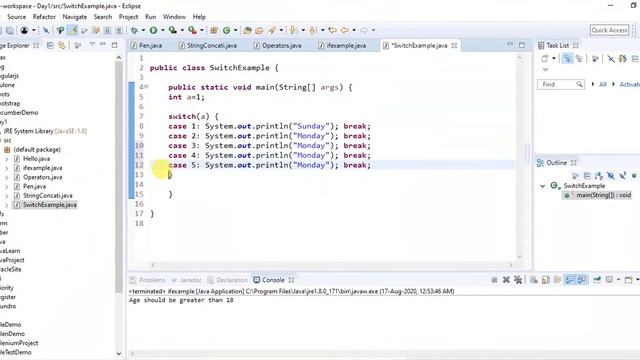This screenshot has width=640, height=360.
Task: Click the Coverage launch icon
Action: [173, 30]
